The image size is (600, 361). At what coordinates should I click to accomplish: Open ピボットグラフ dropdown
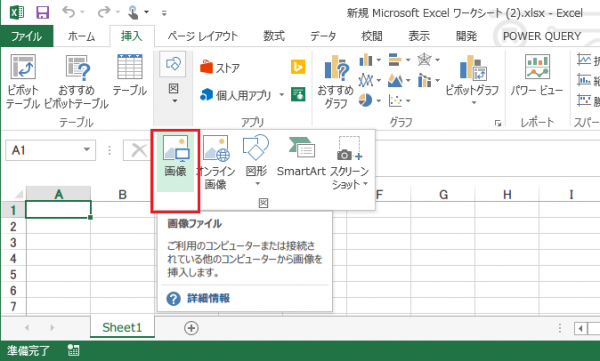pos(473,103)
